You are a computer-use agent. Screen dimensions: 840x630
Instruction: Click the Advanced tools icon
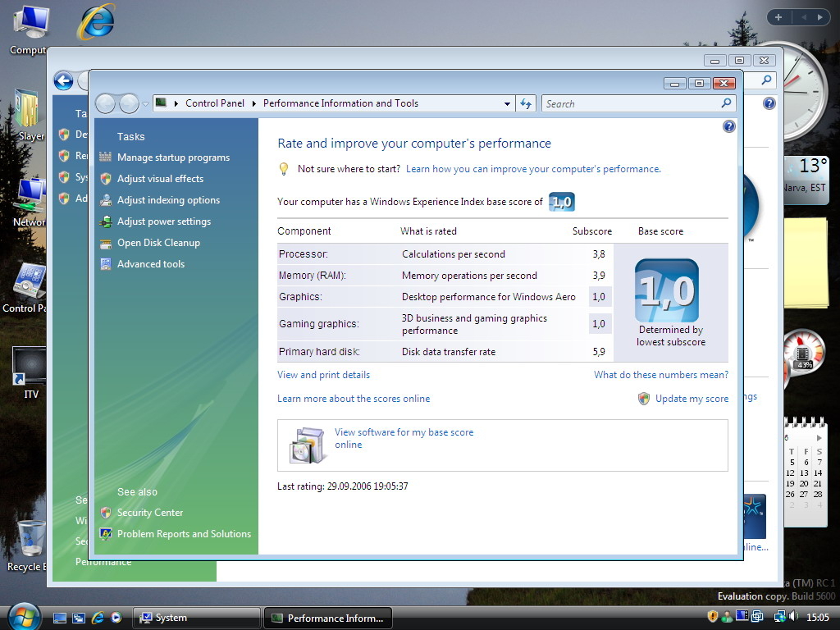[x=105, y=264]
